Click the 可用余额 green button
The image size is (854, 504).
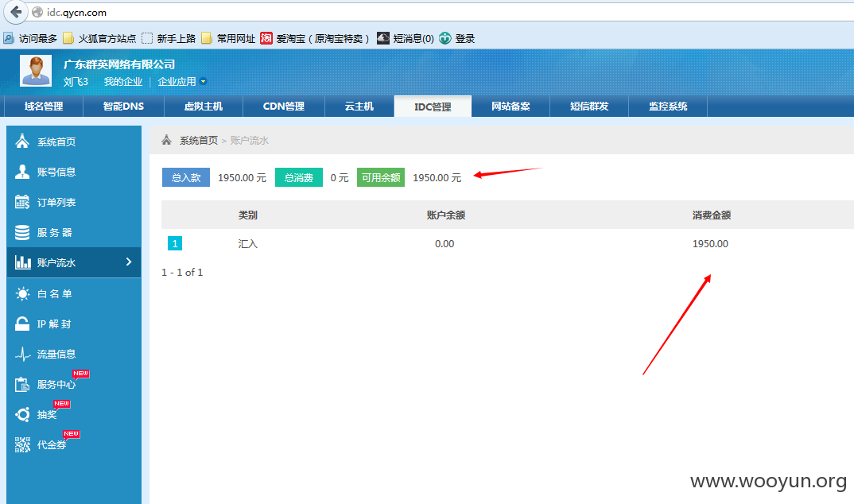(381, 177)
